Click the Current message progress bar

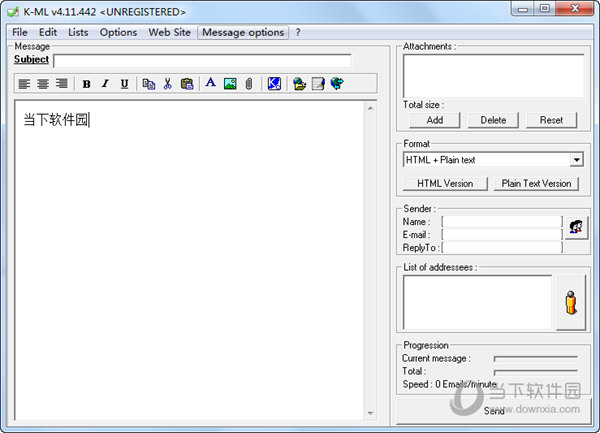536,358
